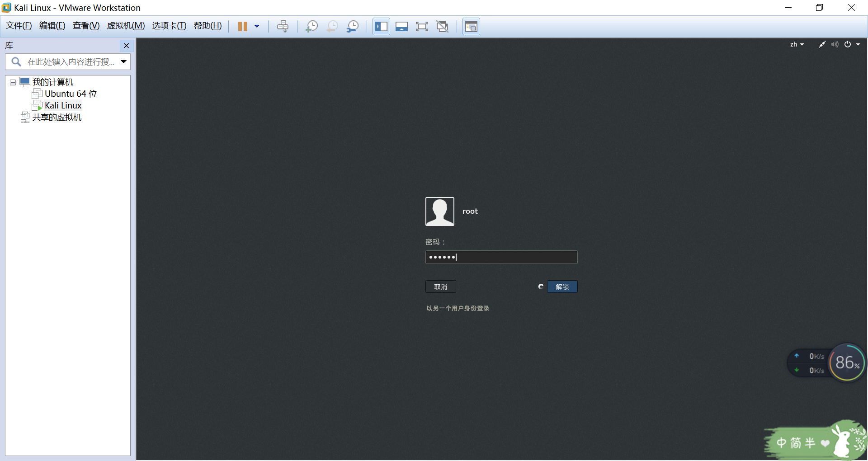Click the 半 half-width IME toggle

point(810,442)
